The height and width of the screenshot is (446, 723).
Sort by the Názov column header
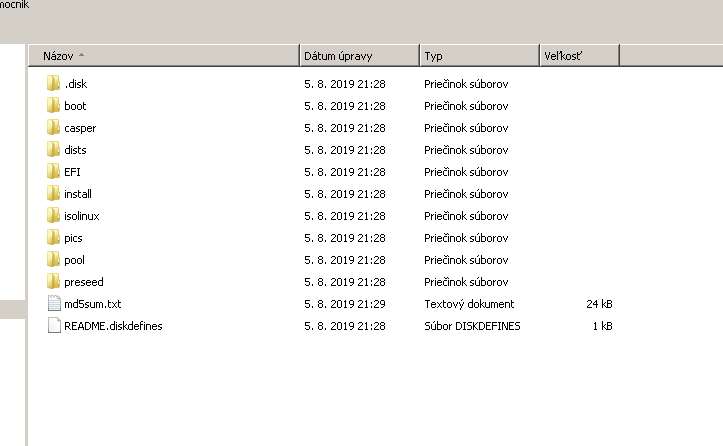point(164,56)
